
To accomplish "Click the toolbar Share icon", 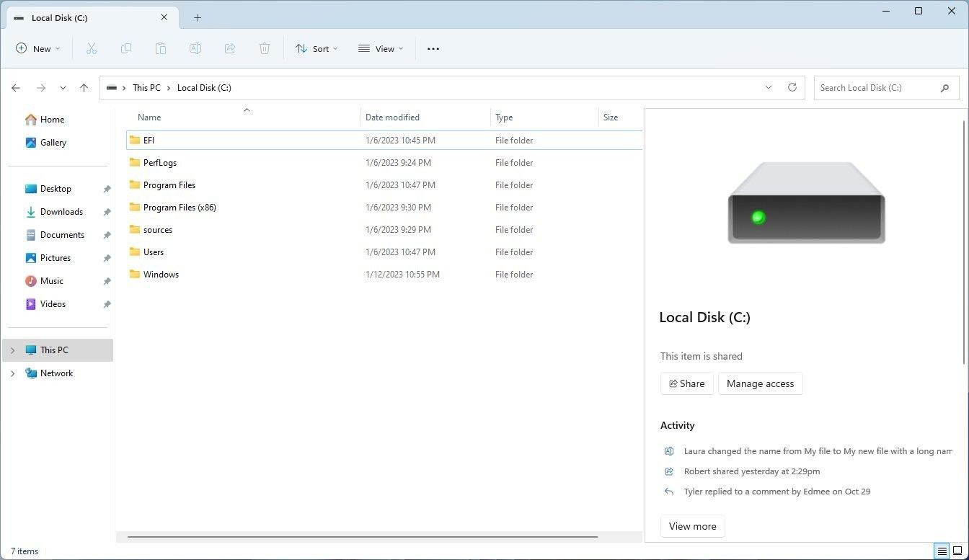I will [230, 48].
